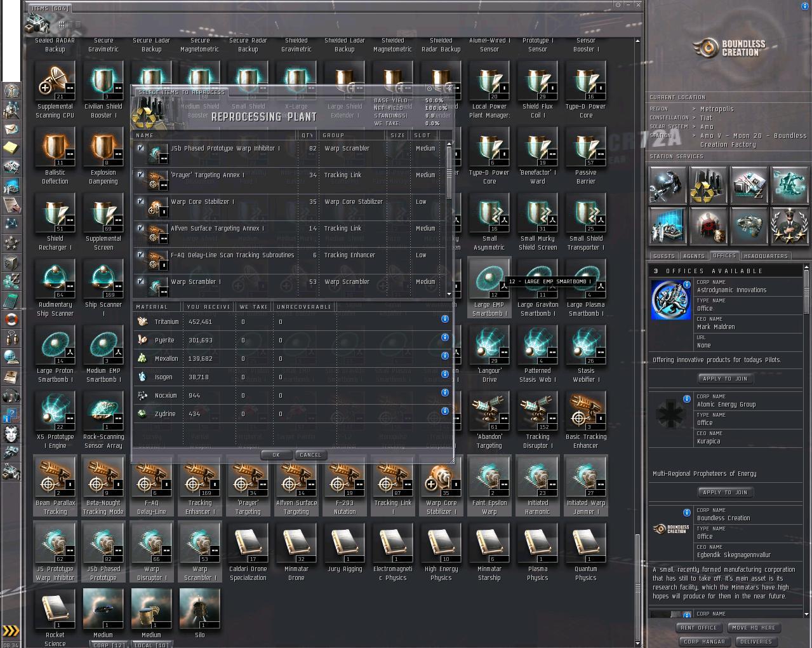The height and width of the screenshot is (648, 812).
Task: Select the Offices tab
Action: (724, 255)
